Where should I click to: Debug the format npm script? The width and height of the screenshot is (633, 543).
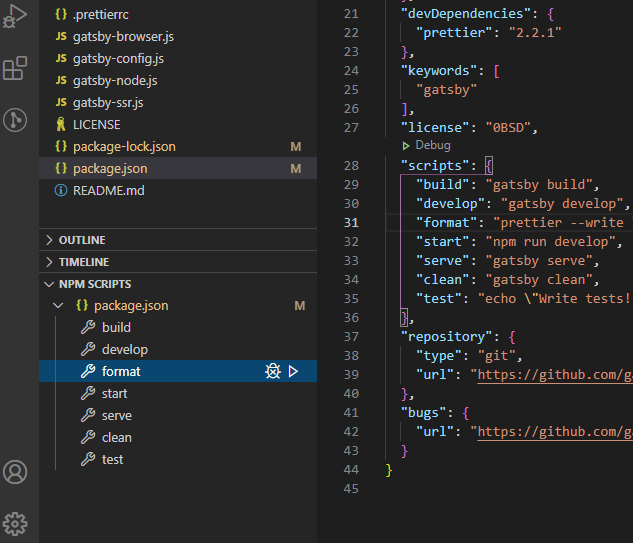273,371
